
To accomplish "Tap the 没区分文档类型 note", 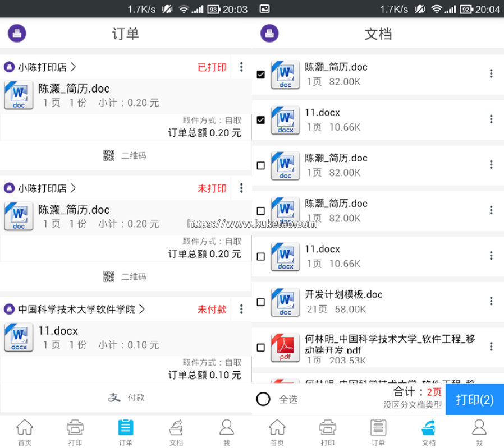I will [413, 405].
